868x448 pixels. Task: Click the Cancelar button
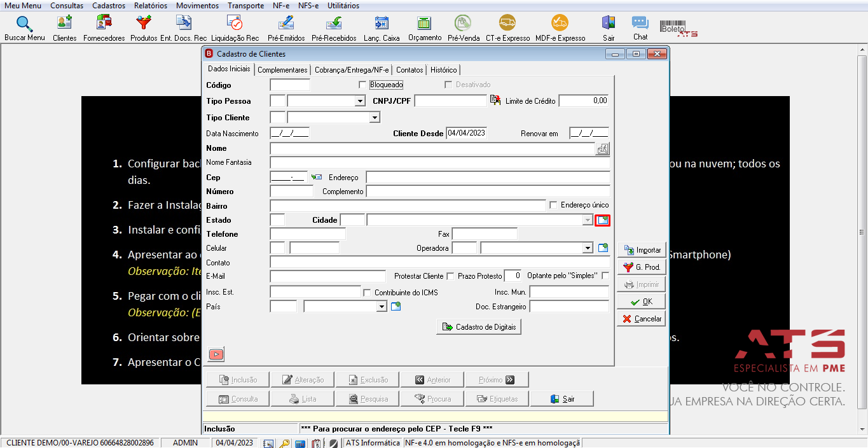[x=642, y=319]
